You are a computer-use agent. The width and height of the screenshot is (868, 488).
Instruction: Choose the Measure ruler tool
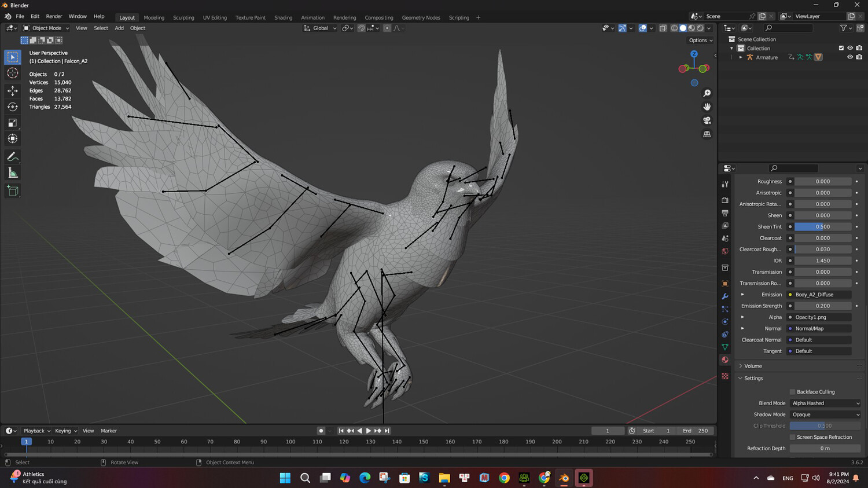13,173
